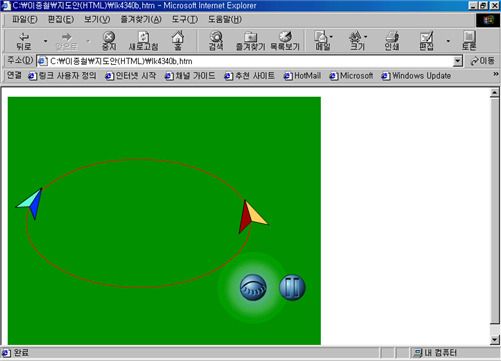
Task: Click the Mail (메일) toolbar icon
Action: click(x=323, y=41)
